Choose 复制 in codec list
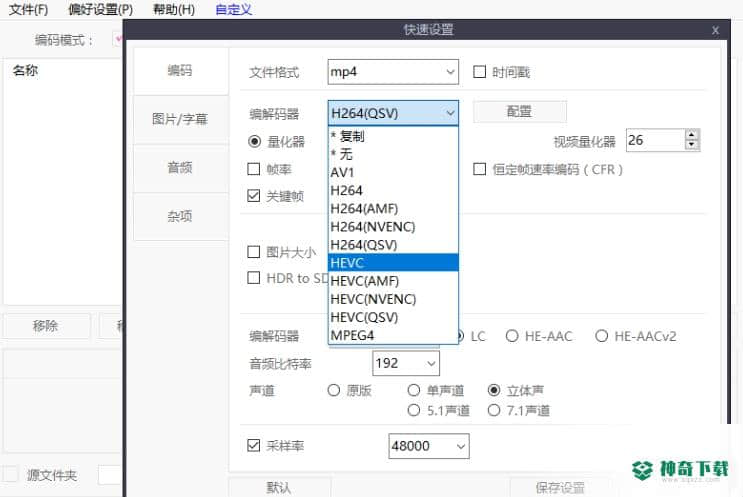 [x=393, y=136]
